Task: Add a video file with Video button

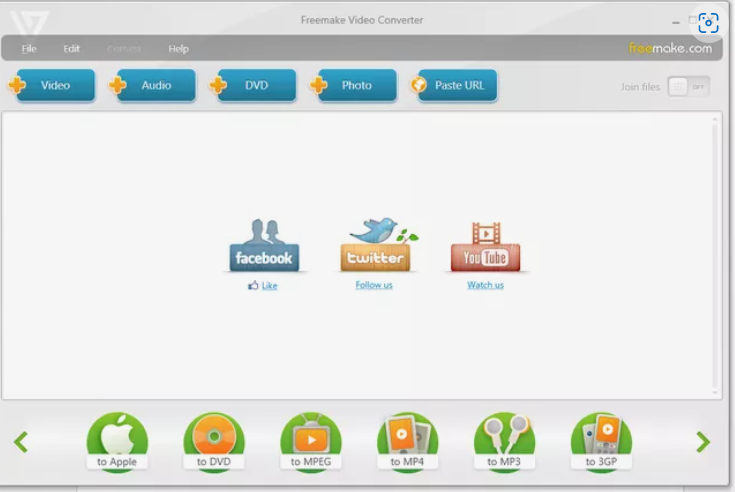Action: tap(52, 85)
